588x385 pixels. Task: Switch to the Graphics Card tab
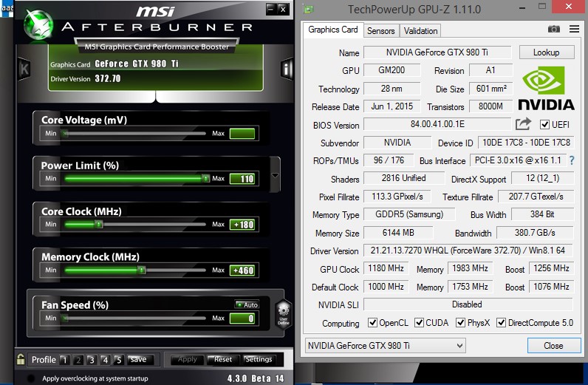pos(332,30)
